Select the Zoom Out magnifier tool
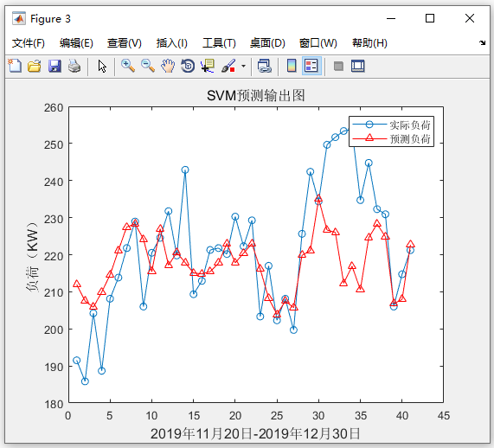494x448 pixels. [x=148, y=66]
